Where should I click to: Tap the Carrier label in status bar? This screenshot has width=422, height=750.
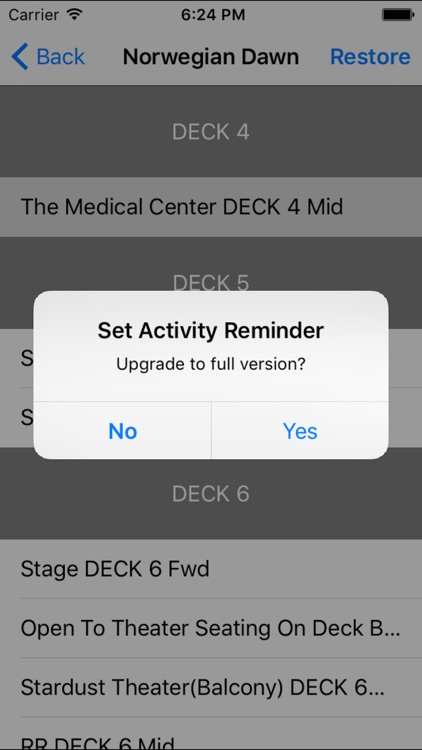click(34, 15)
